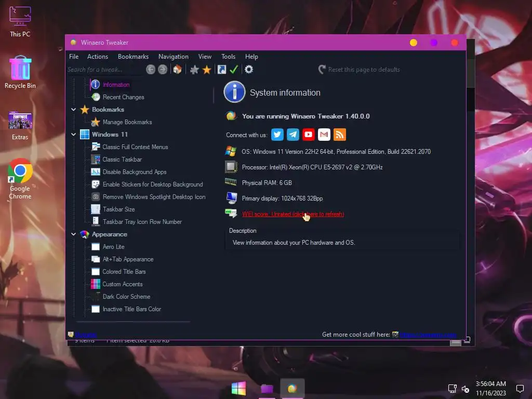Open settings via the gear toolbar icon
Screen dimensions: 532x399
coord(249,70)
